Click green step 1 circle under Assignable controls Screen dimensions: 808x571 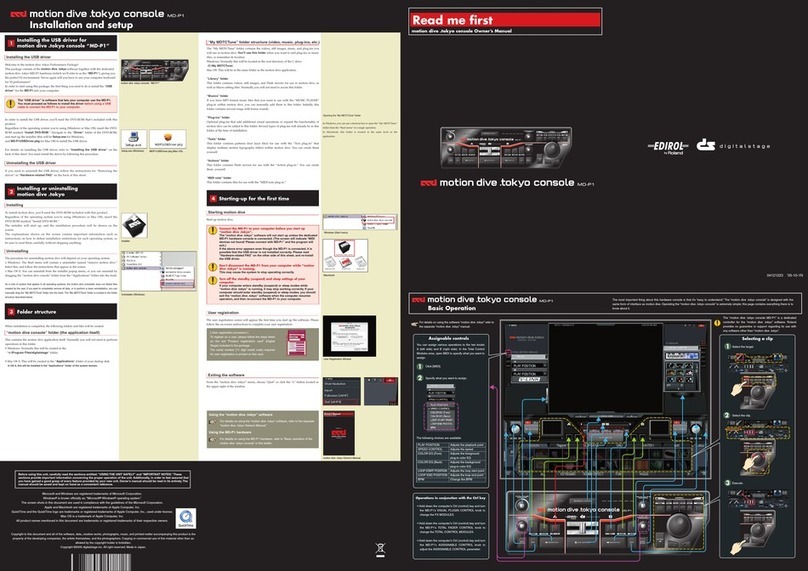click(419, 366)
